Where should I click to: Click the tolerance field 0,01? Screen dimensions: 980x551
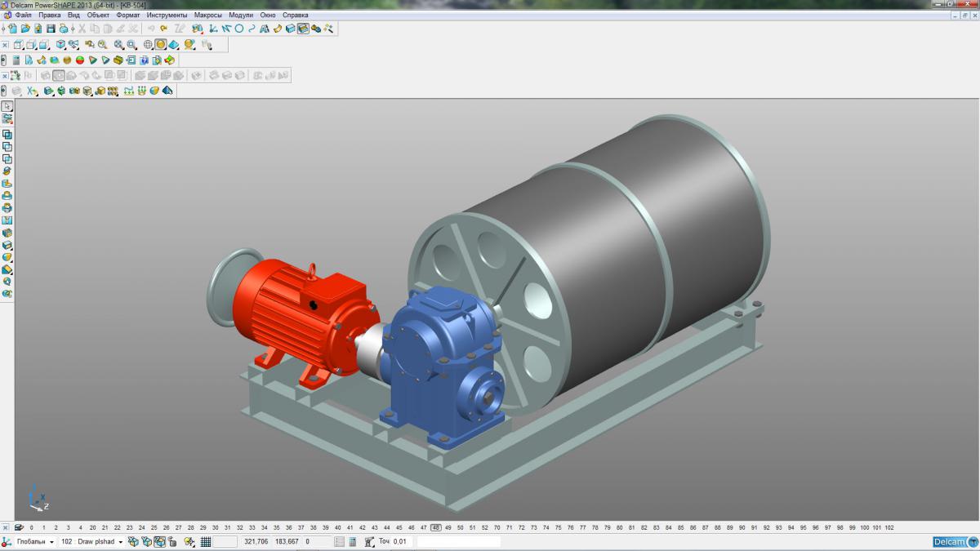401,542
